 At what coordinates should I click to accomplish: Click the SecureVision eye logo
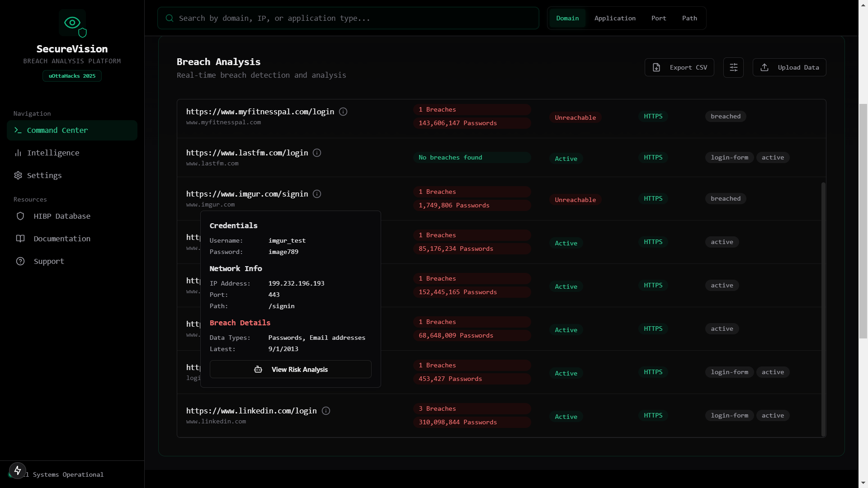(72, 23)
